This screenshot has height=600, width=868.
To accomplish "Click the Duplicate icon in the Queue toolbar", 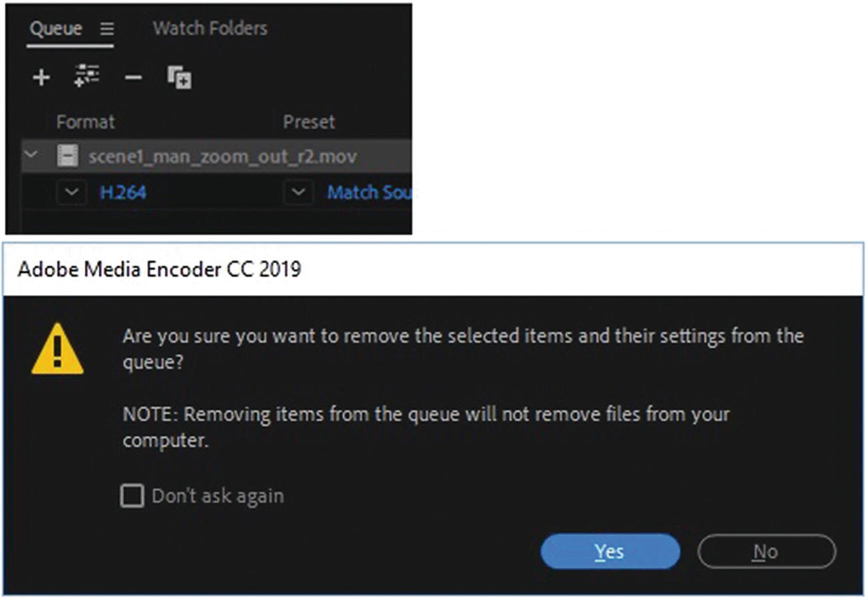I will point(180,78).
